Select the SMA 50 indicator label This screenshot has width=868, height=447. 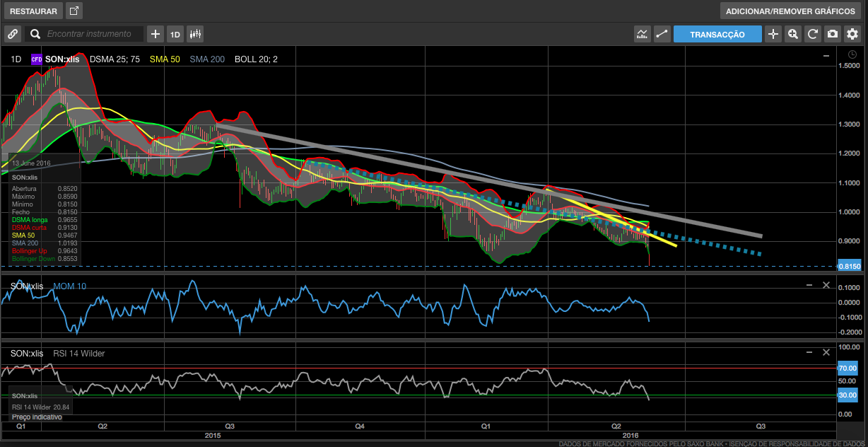(x=165, y=59)
